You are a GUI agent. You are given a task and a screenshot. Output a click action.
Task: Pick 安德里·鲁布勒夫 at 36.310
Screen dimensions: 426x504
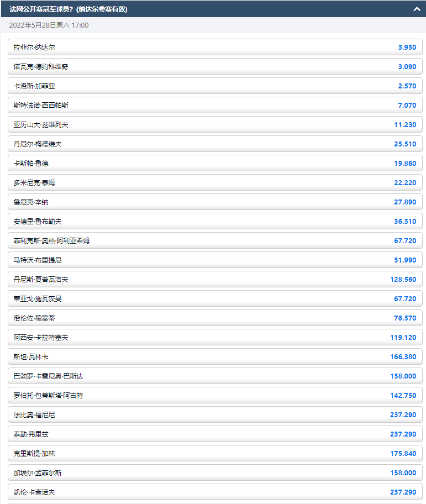[x=215, y=222]
